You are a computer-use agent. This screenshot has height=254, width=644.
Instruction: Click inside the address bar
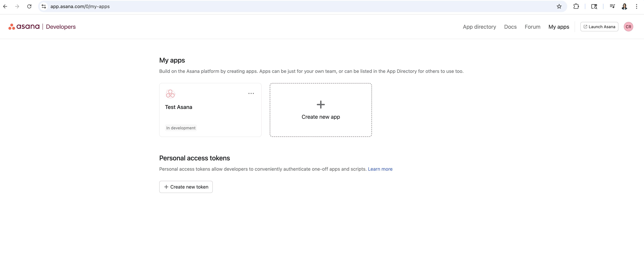(175, 6)
